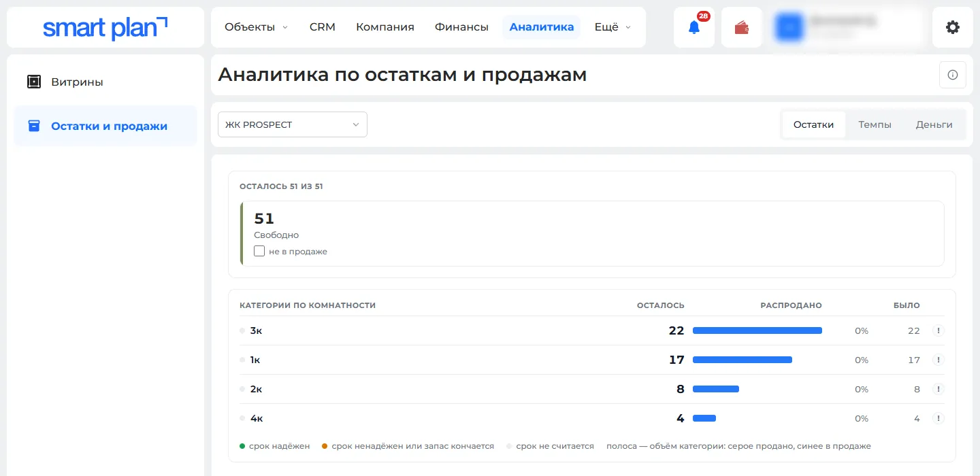Click the срок надёжен legend entry
The height and width of the screenshot is (476, 980).
[x=275, y=446]
